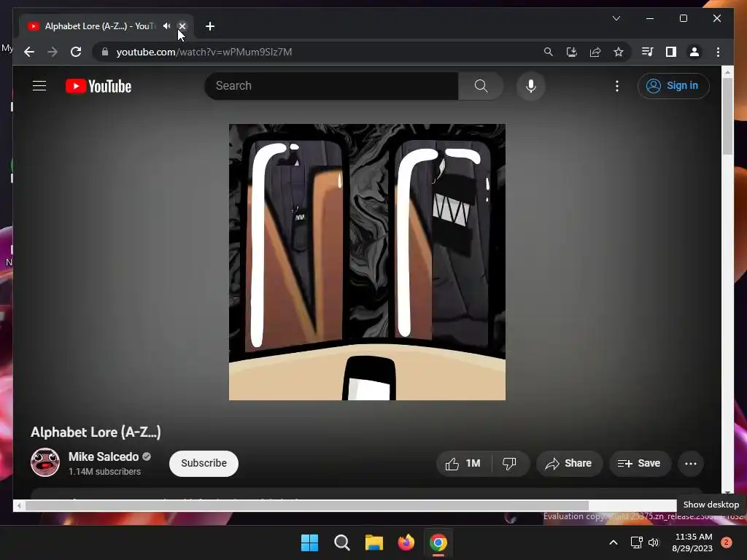Go forward in browser history
The width and height of the screenshot is (747, 560).
coord(53,52)
